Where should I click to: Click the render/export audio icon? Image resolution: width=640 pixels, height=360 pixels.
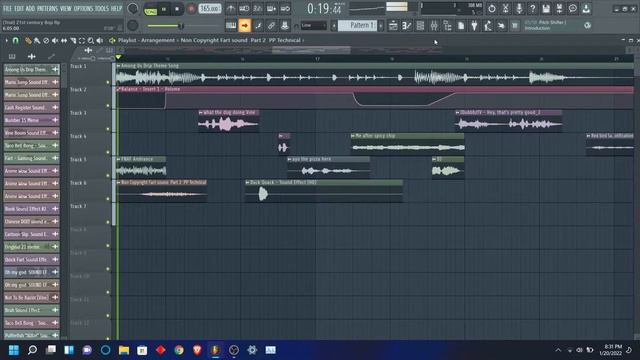point(559,9)
